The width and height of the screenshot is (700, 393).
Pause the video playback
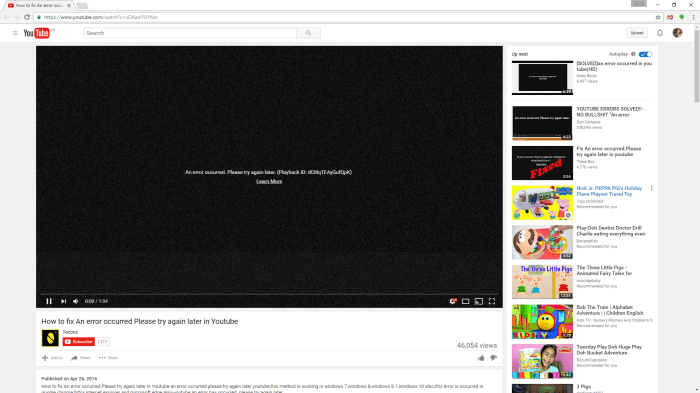49,301
